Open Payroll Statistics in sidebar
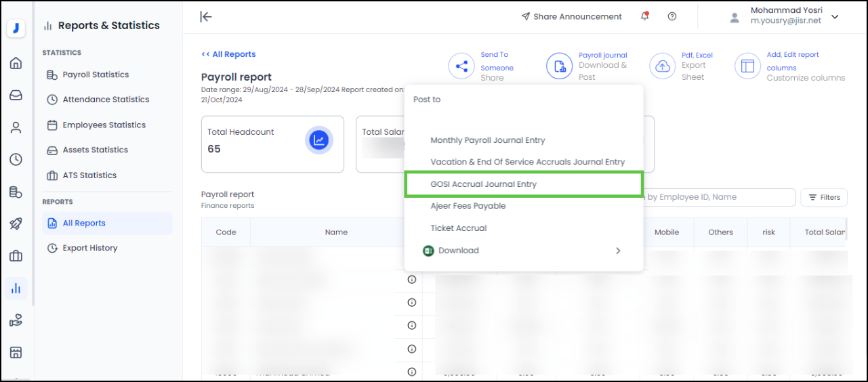 [96, 75]
